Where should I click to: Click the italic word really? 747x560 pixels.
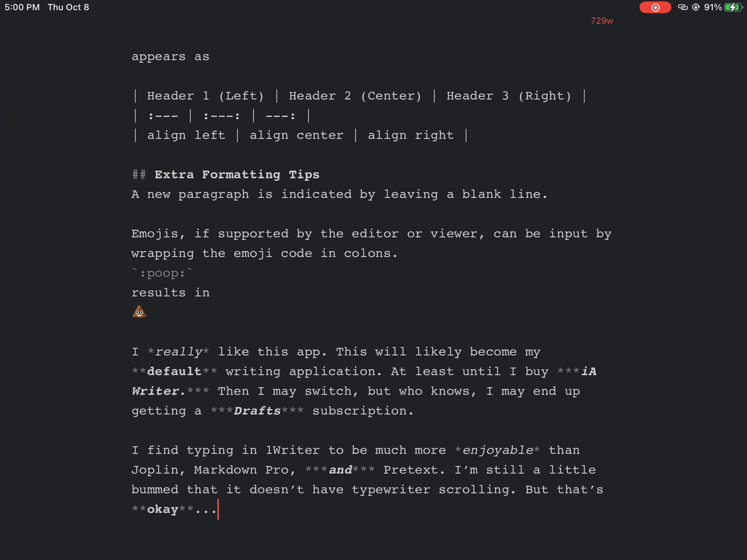pos(178,352)
